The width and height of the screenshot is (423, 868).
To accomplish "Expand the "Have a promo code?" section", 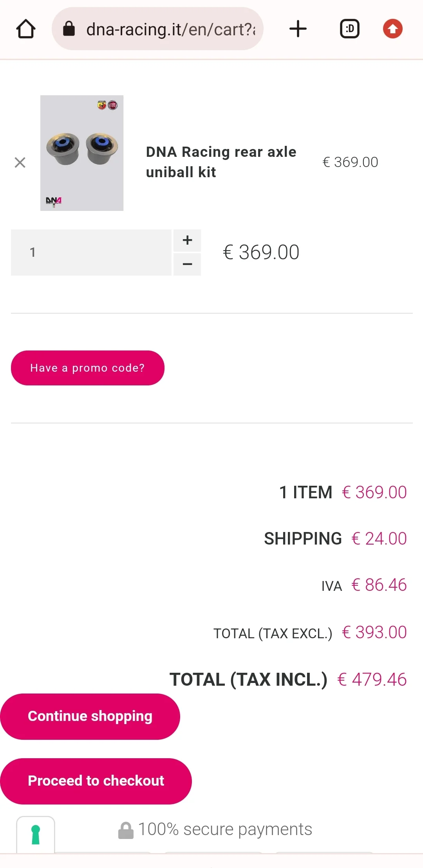I will [87, 368].
